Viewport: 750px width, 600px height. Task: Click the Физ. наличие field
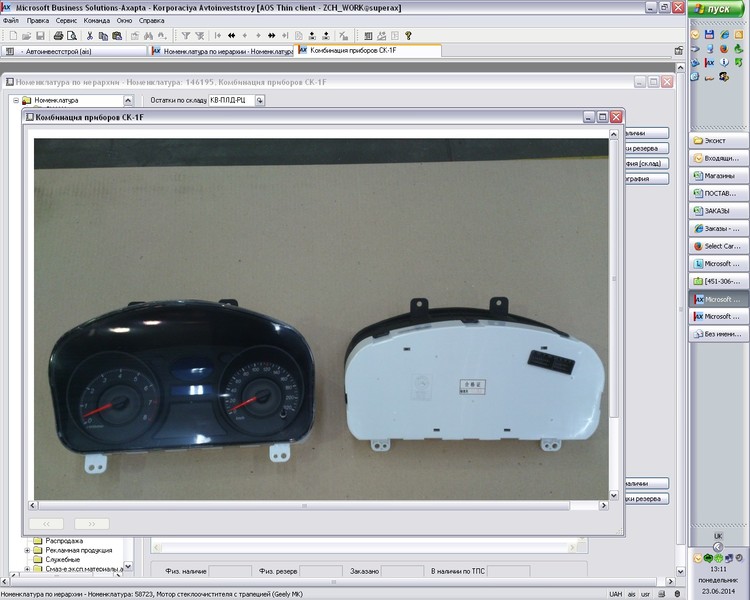[230, 571]
